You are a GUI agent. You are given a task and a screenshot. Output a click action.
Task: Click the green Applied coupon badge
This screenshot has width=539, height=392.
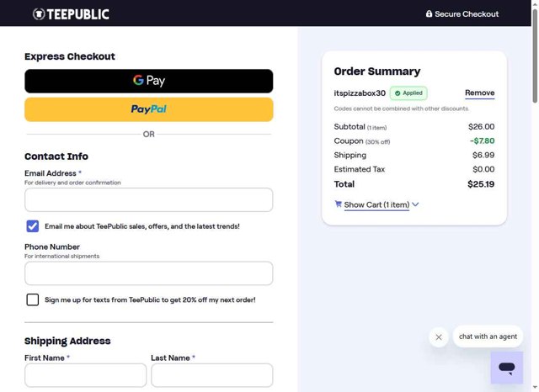(x=408, y=93)
